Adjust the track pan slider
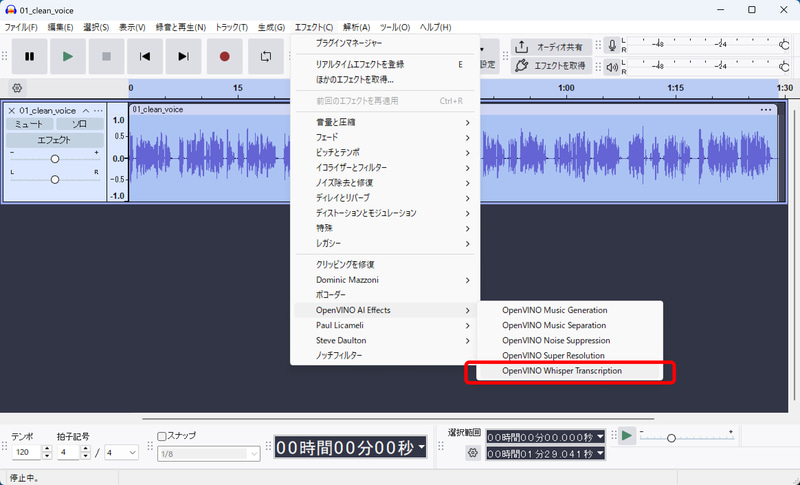Viewport: 800px width, 485px height. pyautogui.click(x=55, y=180)
